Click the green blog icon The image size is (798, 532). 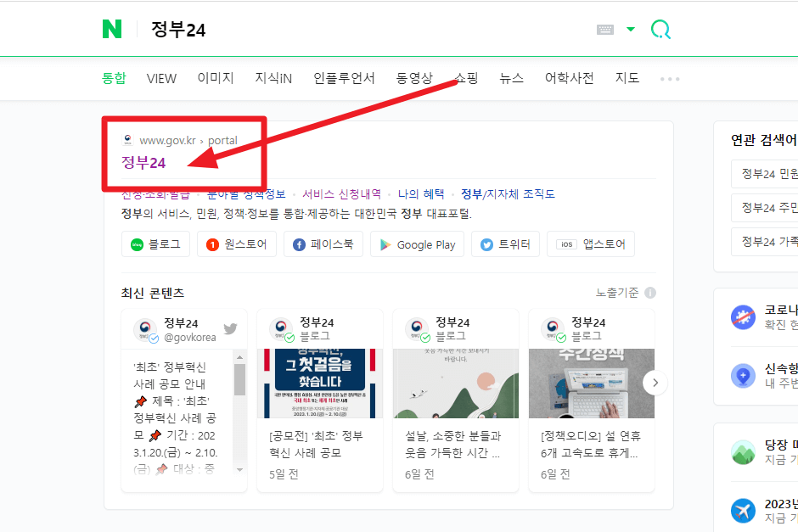click(138, 244)
